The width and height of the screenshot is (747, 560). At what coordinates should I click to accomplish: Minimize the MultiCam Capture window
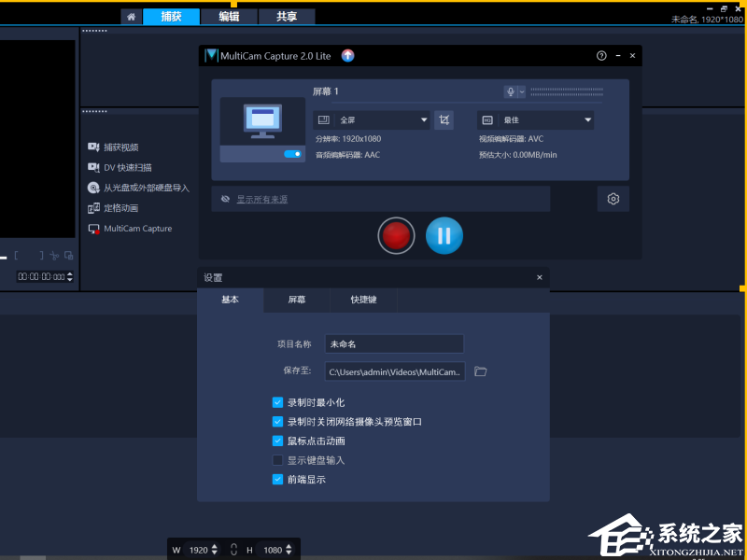[x=618, y=56]
